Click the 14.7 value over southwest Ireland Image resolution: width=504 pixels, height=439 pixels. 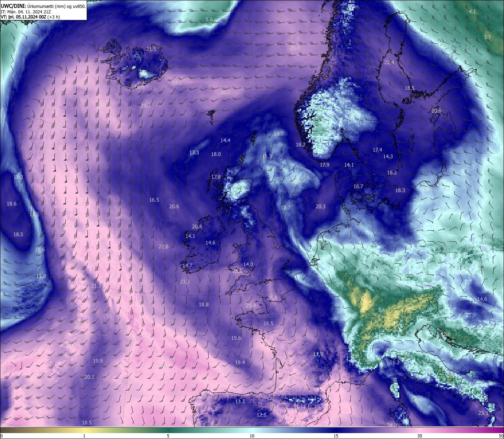187,265
